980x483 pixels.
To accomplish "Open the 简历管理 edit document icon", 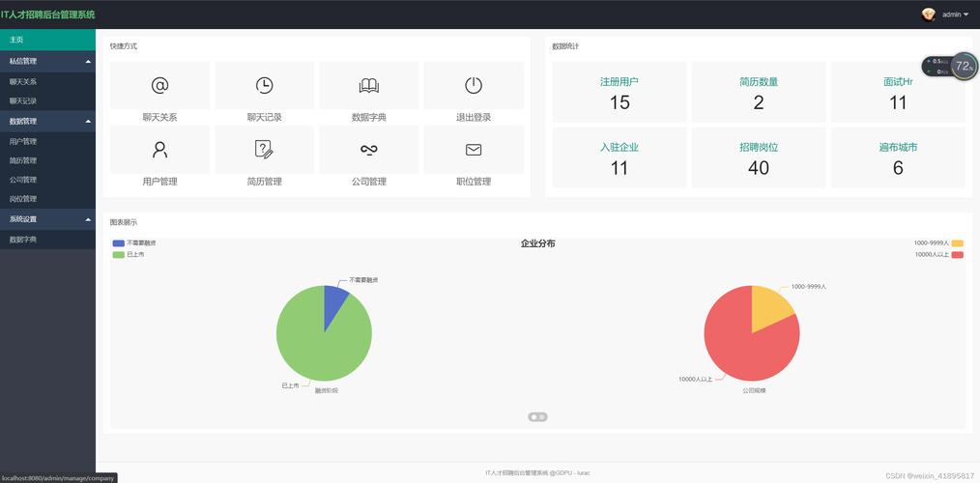I will pyautogui.click(x=265, y=150).
